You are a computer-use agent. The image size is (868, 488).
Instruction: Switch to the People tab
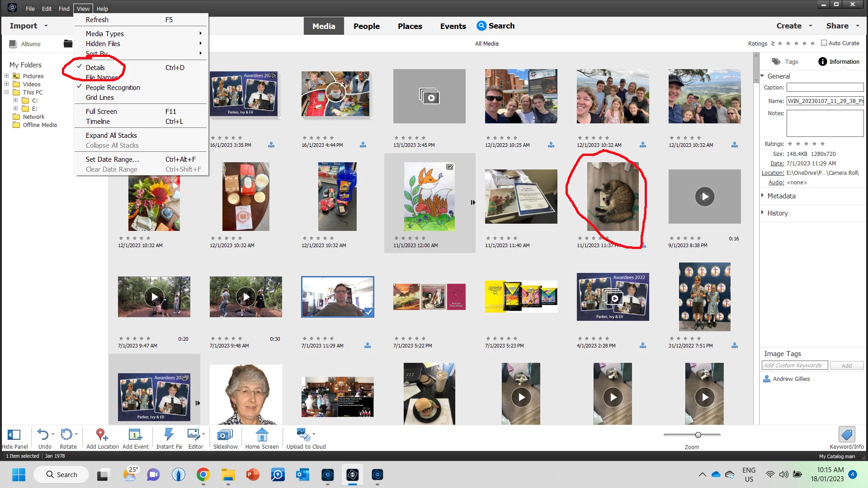[366, 26]
